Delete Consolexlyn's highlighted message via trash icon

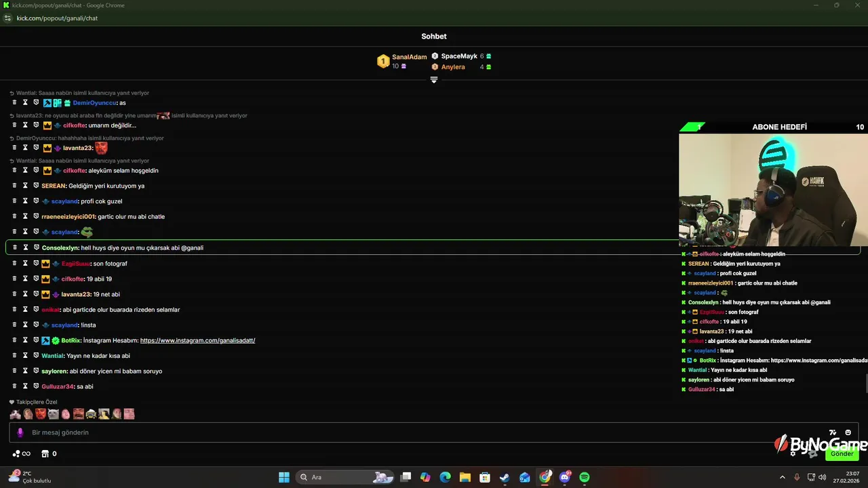14,247
